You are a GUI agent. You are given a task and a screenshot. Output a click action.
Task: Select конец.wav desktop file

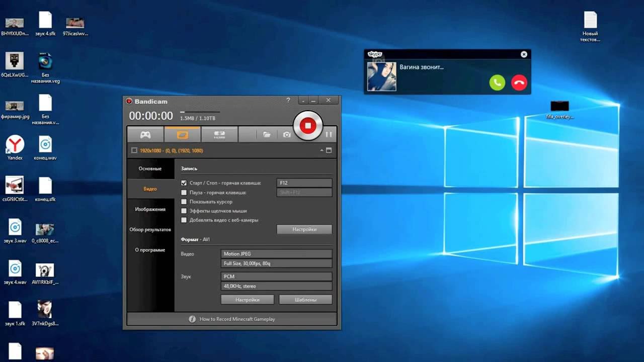[x=45, y=148]
